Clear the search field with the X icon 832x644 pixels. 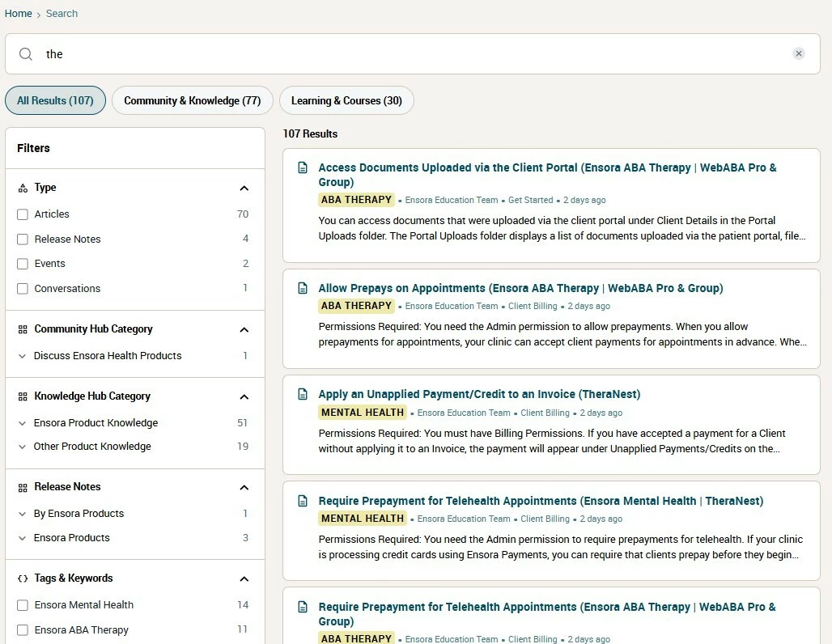tap(799, 53)
